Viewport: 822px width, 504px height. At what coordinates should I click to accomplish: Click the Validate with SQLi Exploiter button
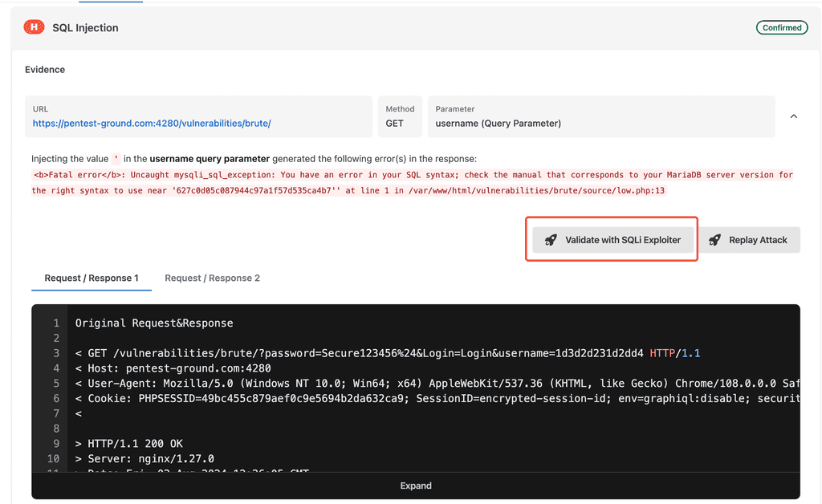point(612,239)
